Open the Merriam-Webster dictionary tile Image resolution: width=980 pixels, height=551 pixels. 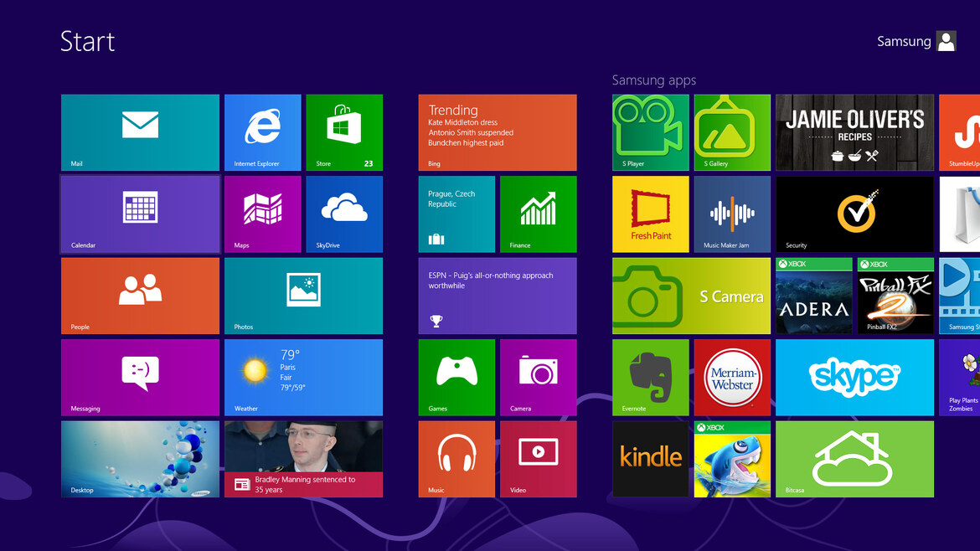[732, 378]
